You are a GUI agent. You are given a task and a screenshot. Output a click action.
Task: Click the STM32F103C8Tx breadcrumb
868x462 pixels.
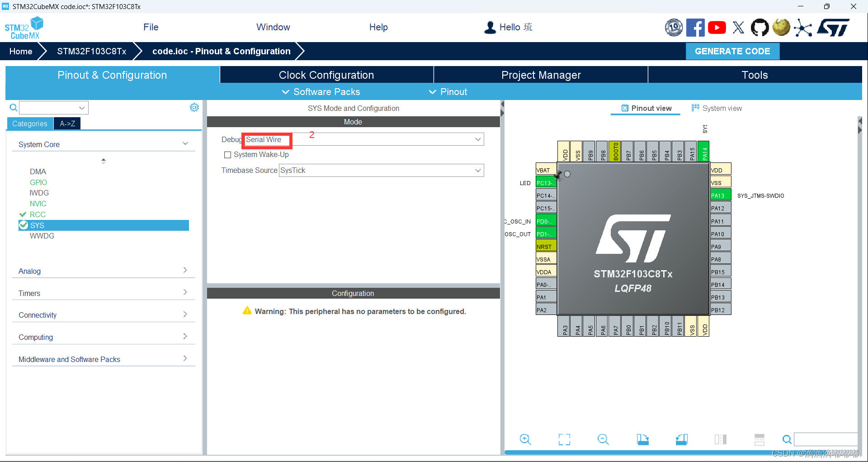(92, 52)
